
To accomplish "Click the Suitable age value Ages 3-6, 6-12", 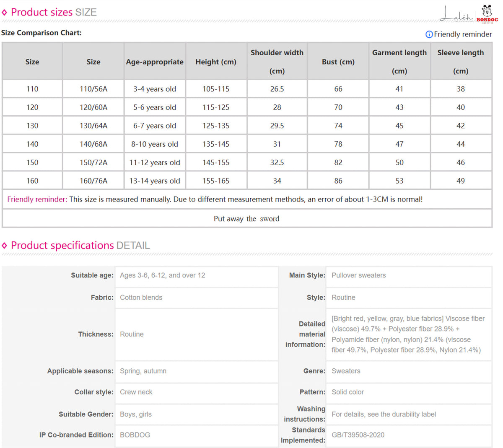I will coord(163,275).
